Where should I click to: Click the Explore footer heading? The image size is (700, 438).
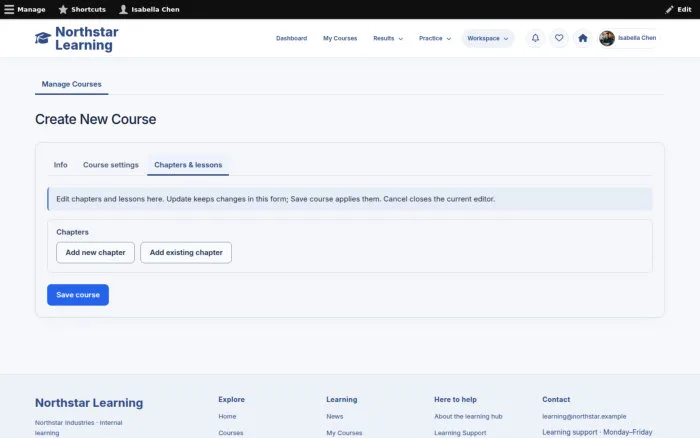tap(231, 400)
